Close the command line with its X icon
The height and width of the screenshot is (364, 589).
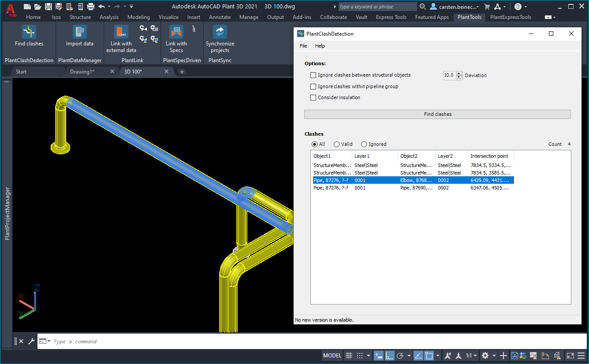coord(21,341)
